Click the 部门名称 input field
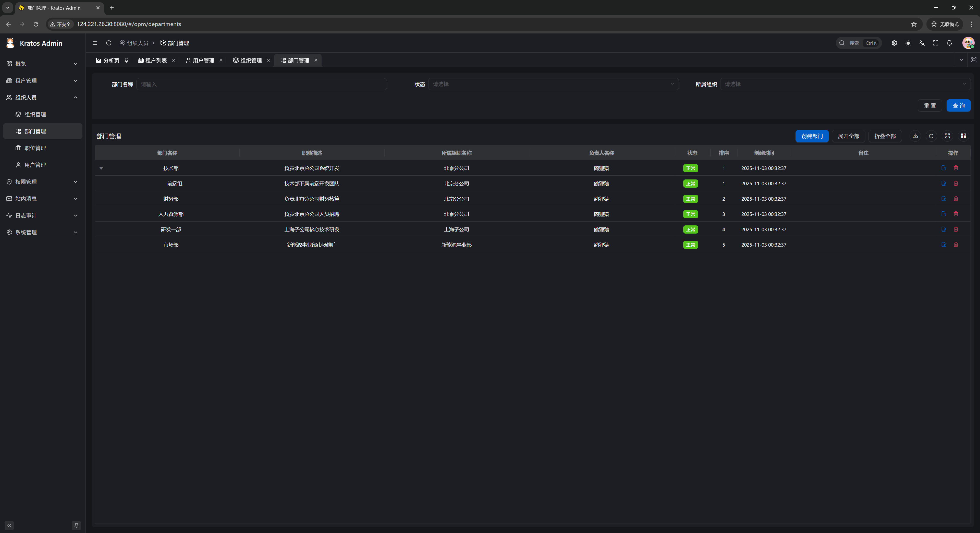The height and width of the screenshot is (533, 980). coord(261,84)
